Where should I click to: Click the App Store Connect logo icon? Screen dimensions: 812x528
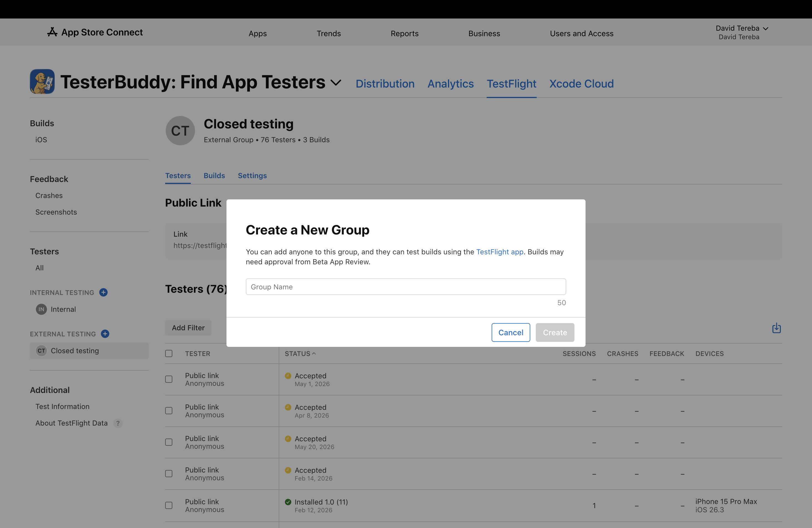pos(52,32)
